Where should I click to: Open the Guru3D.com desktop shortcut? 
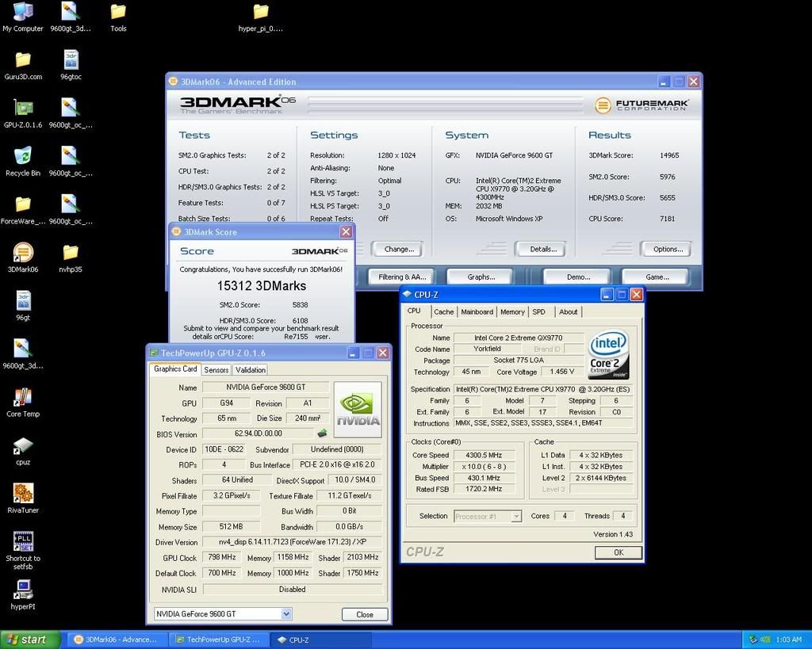point(22,59)
